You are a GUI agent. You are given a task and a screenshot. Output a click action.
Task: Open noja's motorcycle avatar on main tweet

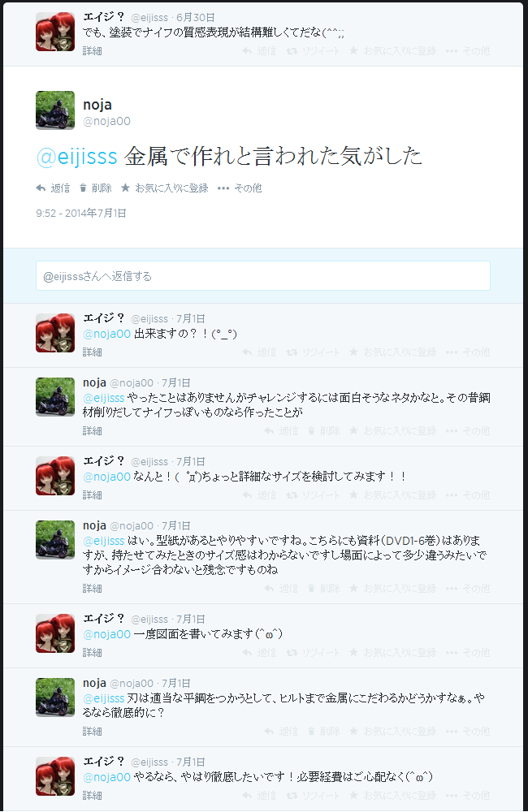[x=55, y=110]
